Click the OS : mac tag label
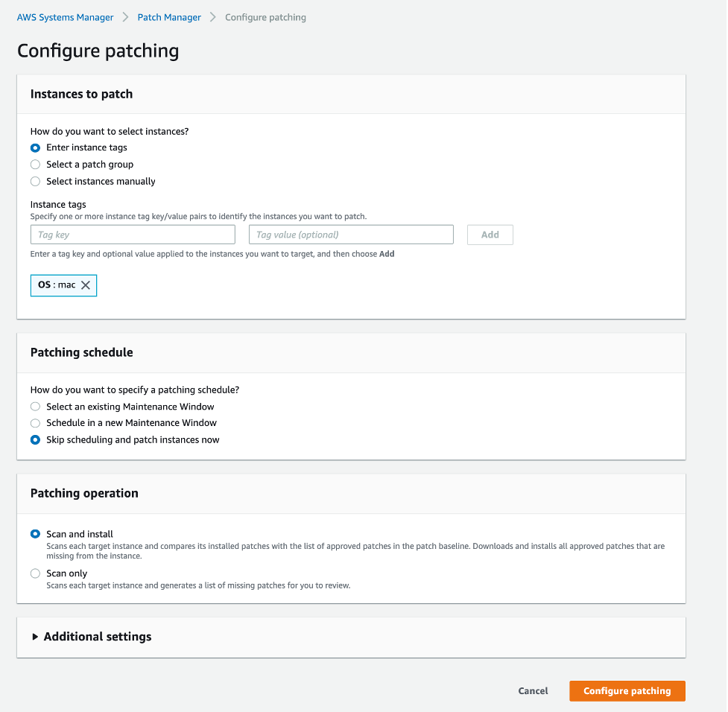 click(x=56, y=285)
